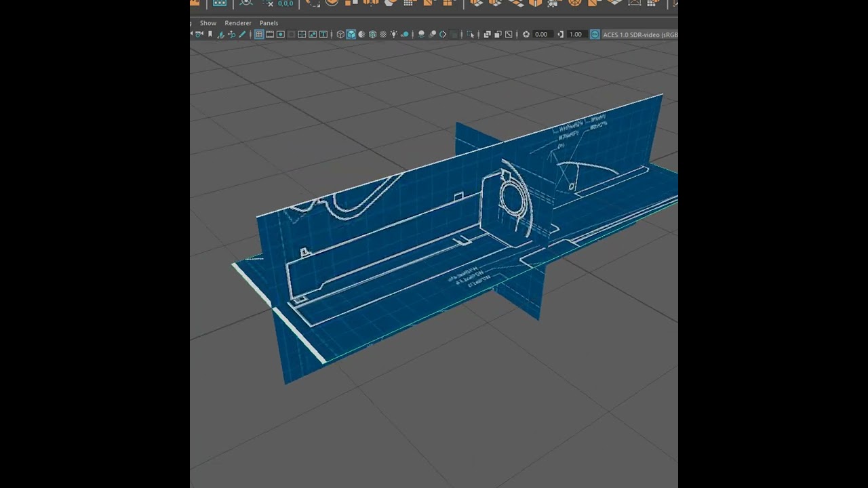Click the Show menu
This screenshot has height=488, width=868.
[x=208, y=22]
